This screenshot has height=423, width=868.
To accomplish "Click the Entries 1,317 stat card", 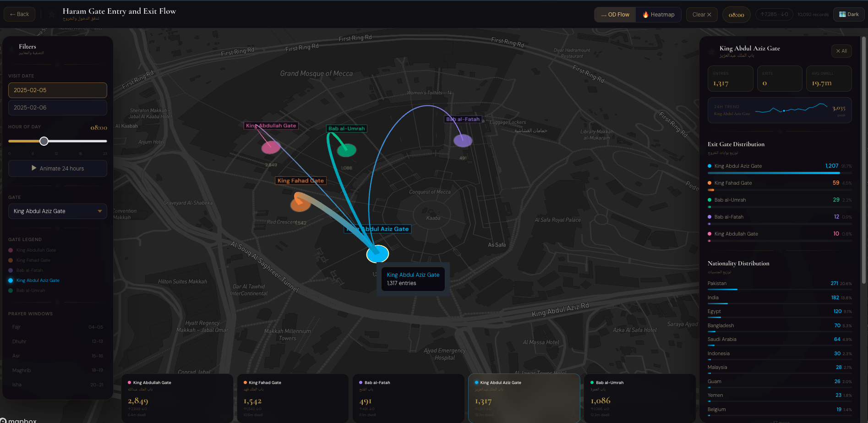I will pos(731,78).
